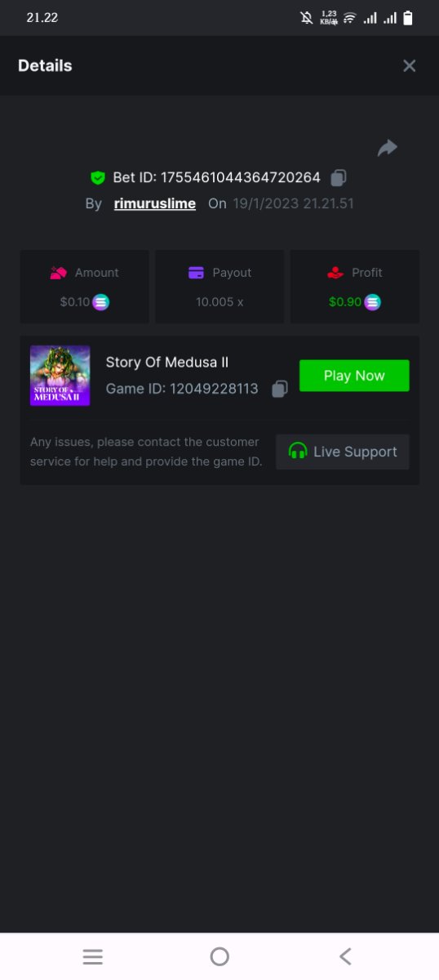439x980 pixels.
Task: Tap the green headset support icon
Action: tap(298, 452)
